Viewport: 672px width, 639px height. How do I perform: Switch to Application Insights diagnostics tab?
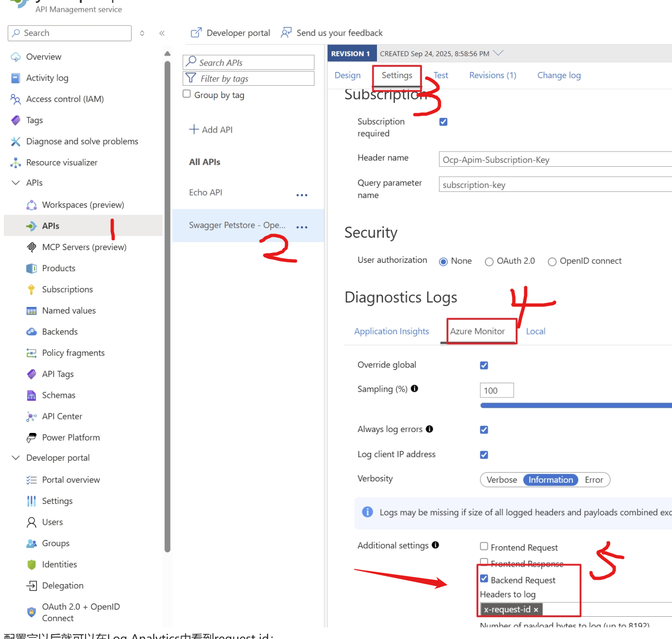[392, 332]
